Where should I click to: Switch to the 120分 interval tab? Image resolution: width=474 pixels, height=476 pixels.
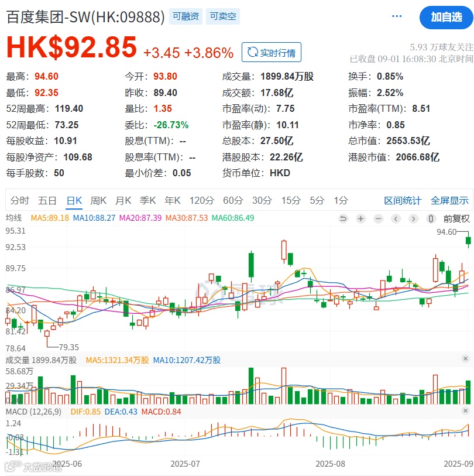[202, 200]
